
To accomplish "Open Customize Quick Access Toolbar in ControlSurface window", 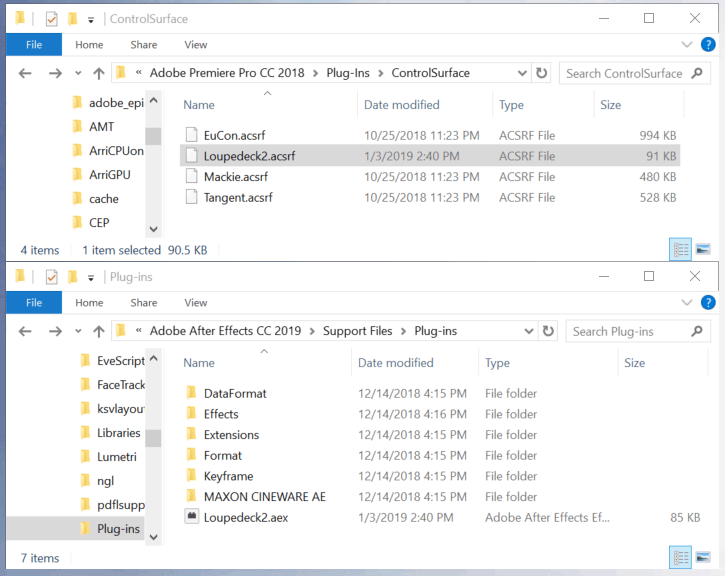I will [x=91, y=19].
